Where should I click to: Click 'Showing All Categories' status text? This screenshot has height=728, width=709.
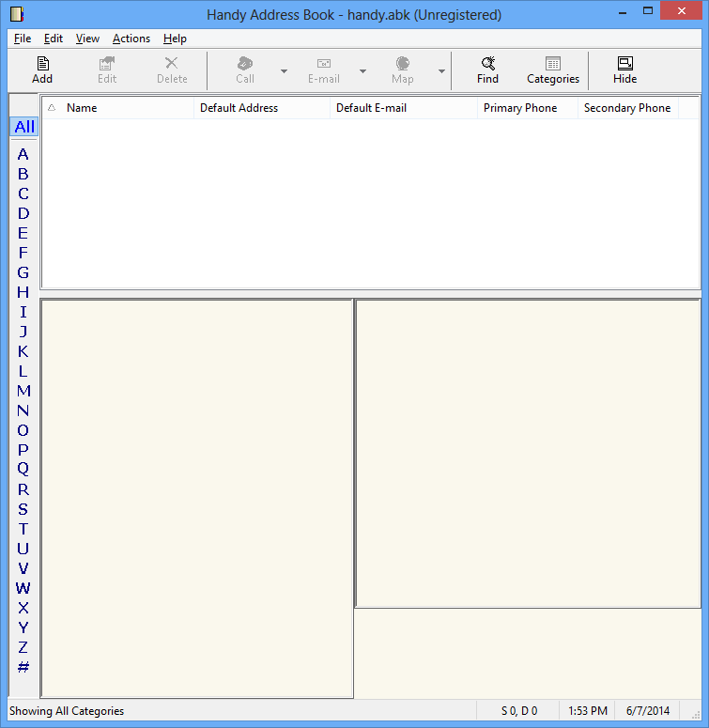(67, 711)
